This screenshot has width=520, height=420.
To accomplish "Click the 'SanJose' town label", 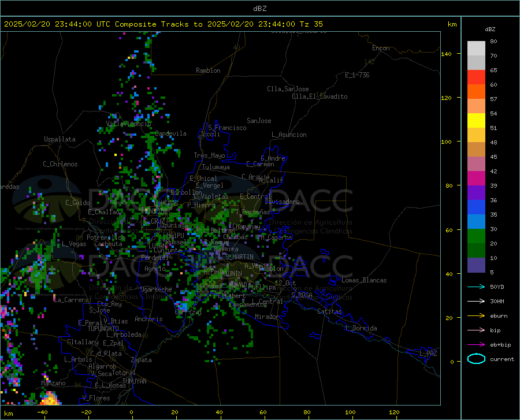I will pos(259,121).
